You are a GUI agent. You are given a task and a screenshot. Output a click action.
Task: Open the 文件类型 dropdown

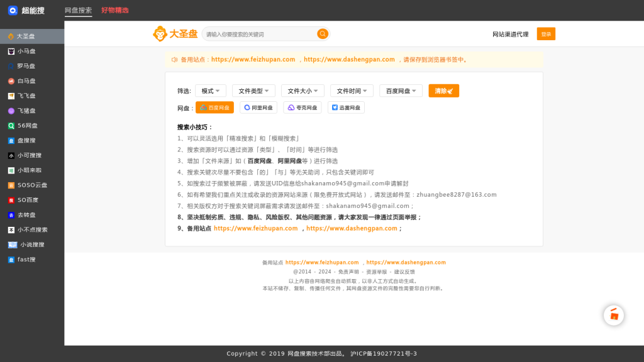point(253,90)
